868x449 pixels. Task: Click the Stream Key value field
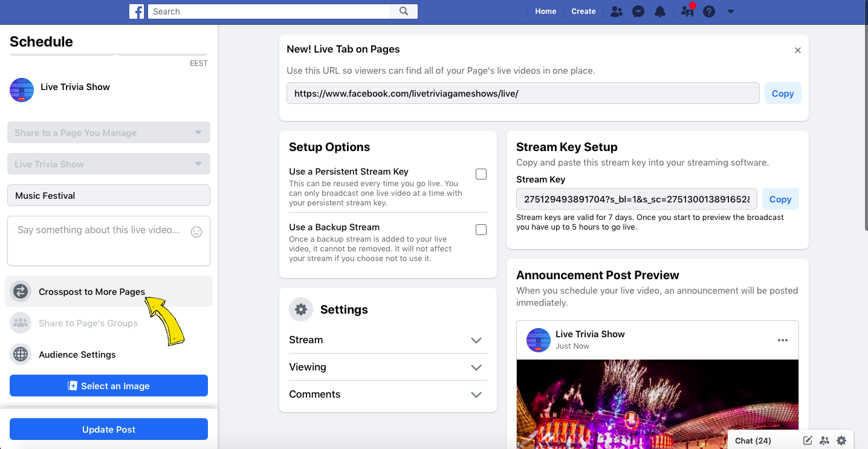pos(636,199)
